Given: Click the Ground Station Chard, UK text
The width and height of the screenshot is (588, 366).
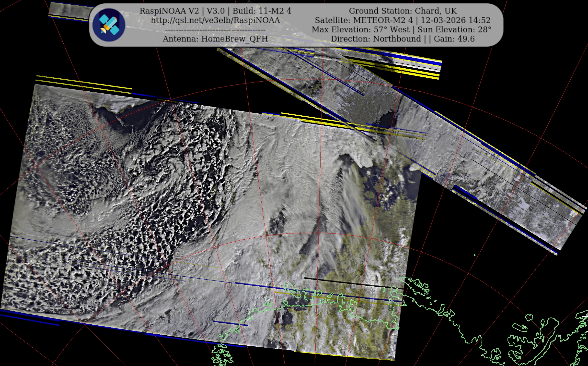Looking at the screenshot, I should click(403, 11).
